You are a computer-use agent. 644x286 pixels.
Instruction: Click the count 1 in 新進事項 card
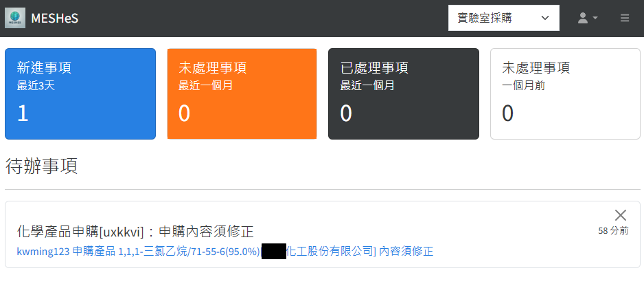point(23,113)
